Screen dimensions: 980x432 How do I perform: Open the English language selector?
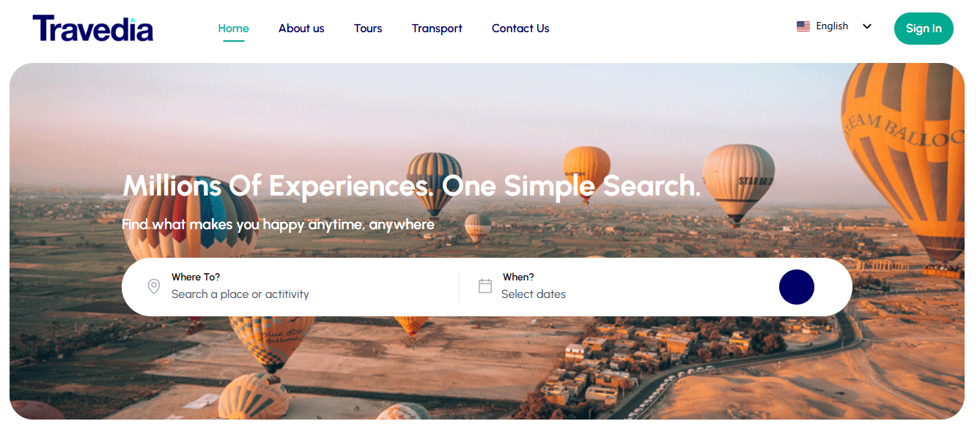click(x=834, y=26)
